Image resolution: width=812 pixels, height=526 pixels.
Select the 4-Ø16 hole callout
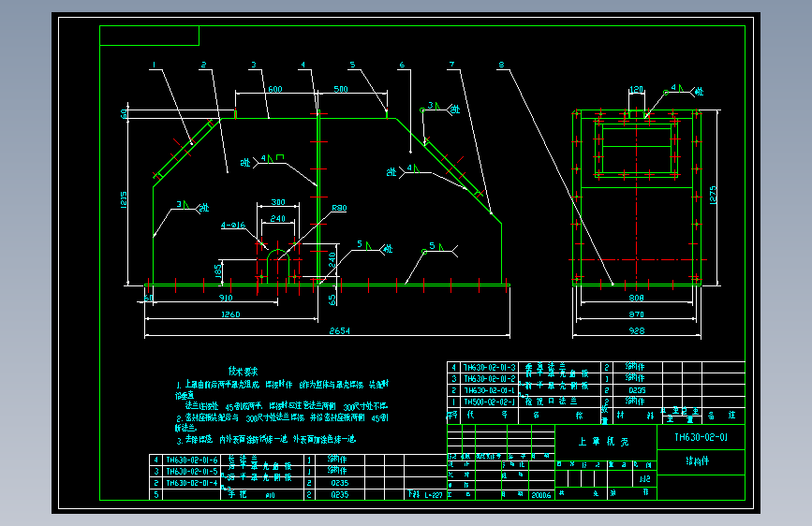(x=233, y=226)
